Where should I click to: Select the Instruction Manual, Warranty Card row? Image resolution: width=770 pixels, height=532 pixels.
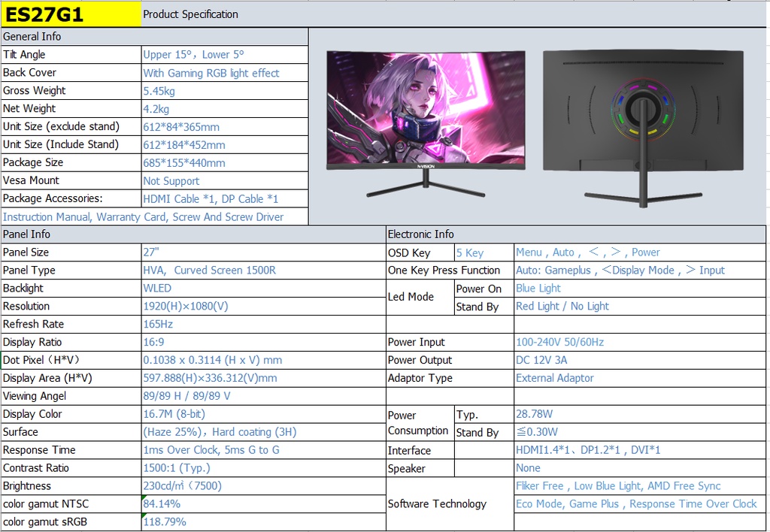[155, 216]
